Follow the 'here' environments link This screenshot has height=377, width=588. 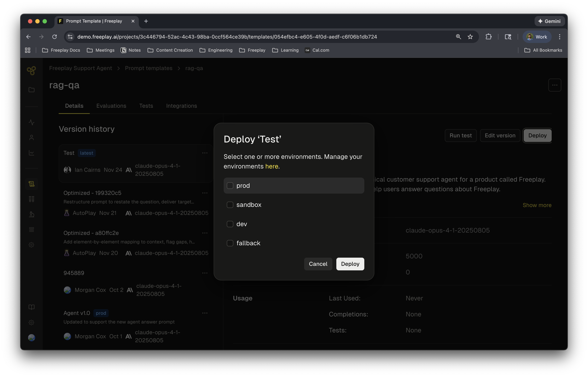pos(271,166)
